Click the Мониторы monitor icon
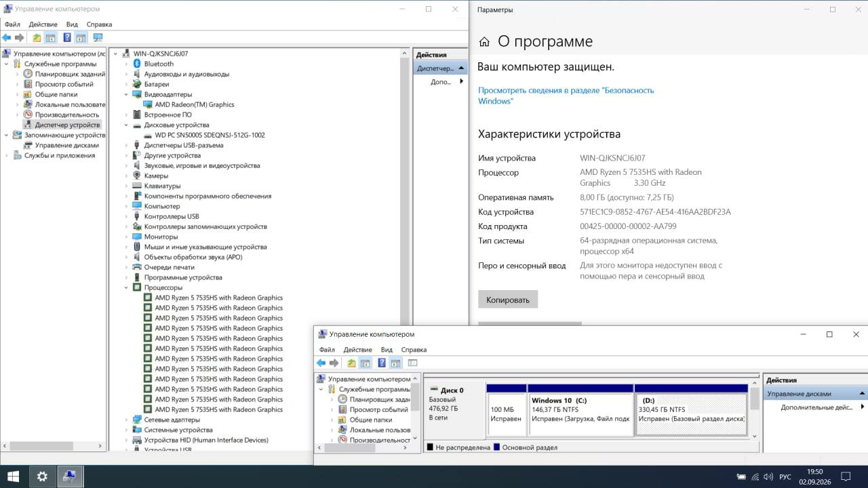Viewport: 868px width, 488px height. point(137,237)
